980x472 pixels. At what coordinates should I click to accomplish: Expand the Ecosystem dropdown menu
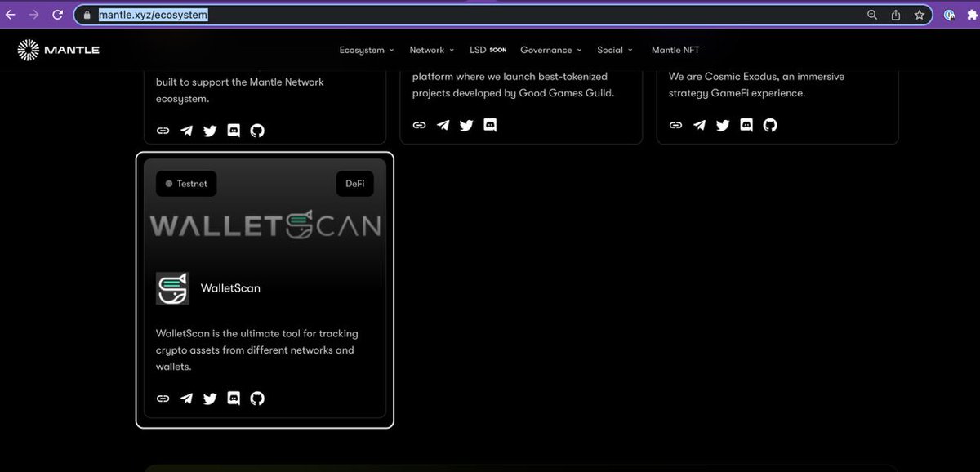pos(367,50)
